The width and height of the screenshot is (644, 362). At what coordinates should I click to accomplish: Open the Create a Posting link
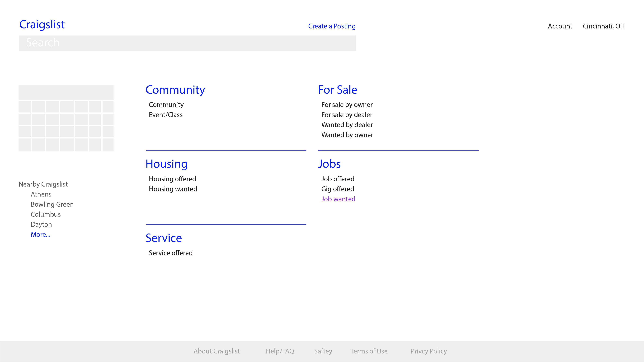(x=332, y=26)
